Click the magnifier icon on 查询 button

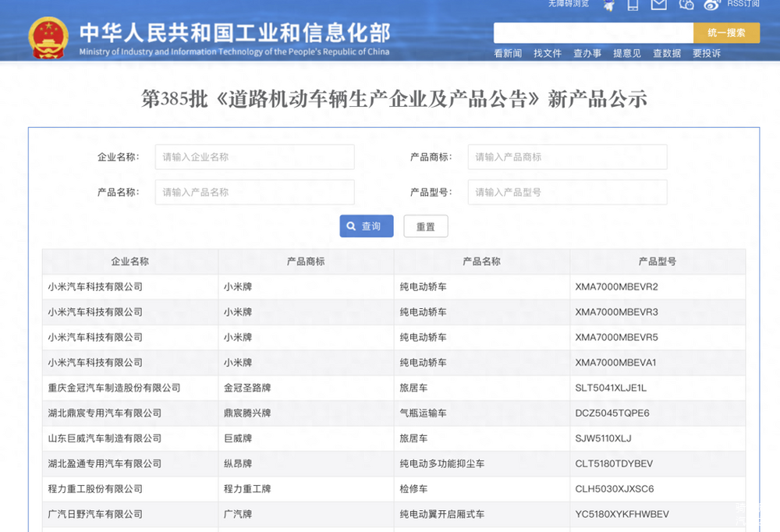point(351,226)
